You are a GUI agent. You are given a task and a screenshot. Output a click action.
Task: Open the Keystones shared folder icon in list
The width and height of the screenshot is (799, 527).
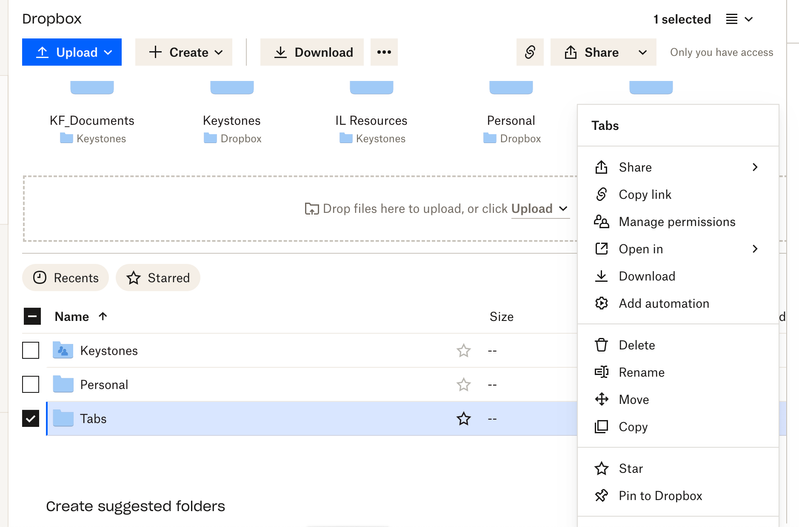[x=63, y=351]
